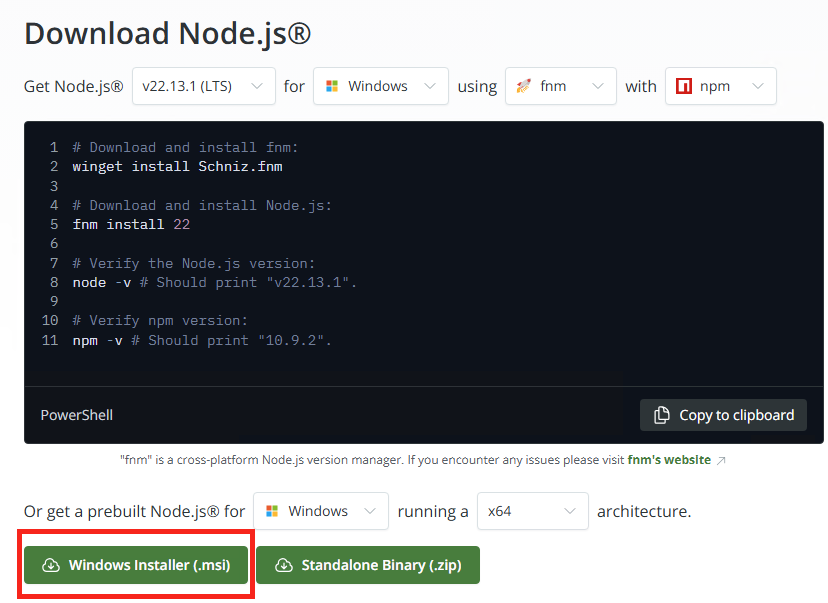828x603 pixels.
Task: Click the code line 'fnm install 22'
Action: click(x=131, y=224)
